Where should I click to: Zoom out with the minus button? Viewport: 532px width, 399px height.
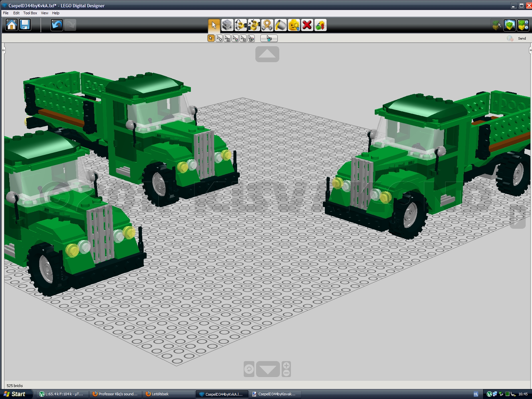click(286, 373)
